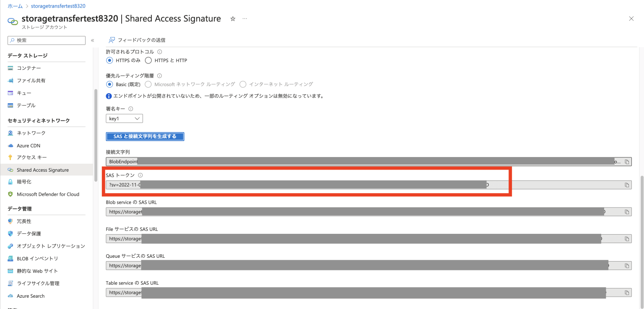
Task: Expand the breadcrumb overflow menu
Action: point(244,18)
